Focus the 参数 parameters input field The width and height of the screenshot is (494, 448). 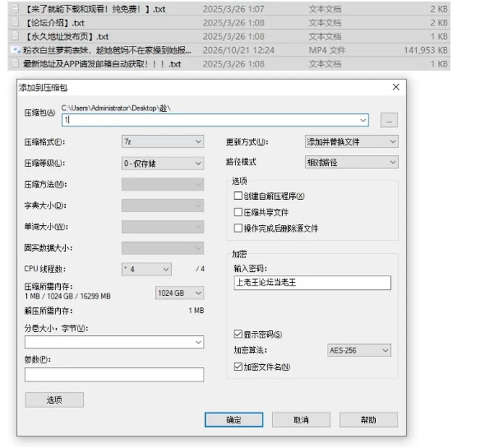point(114,374)
